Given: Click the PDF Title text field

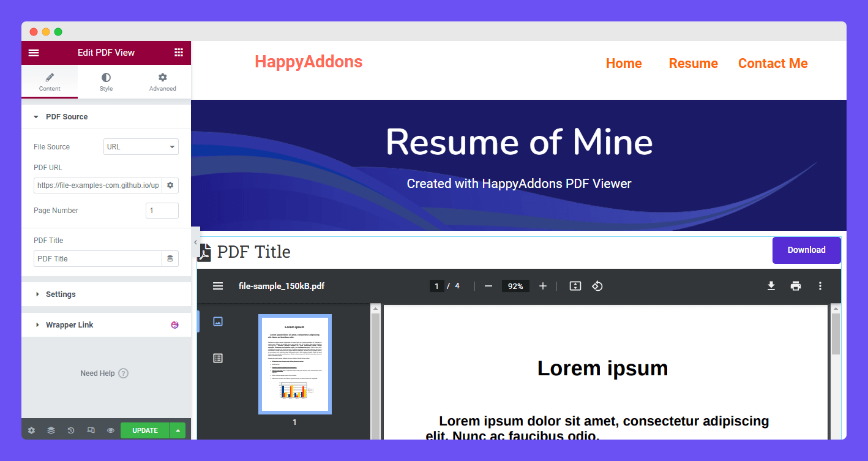Looking at the screenshot, I should tap(98, 258).
